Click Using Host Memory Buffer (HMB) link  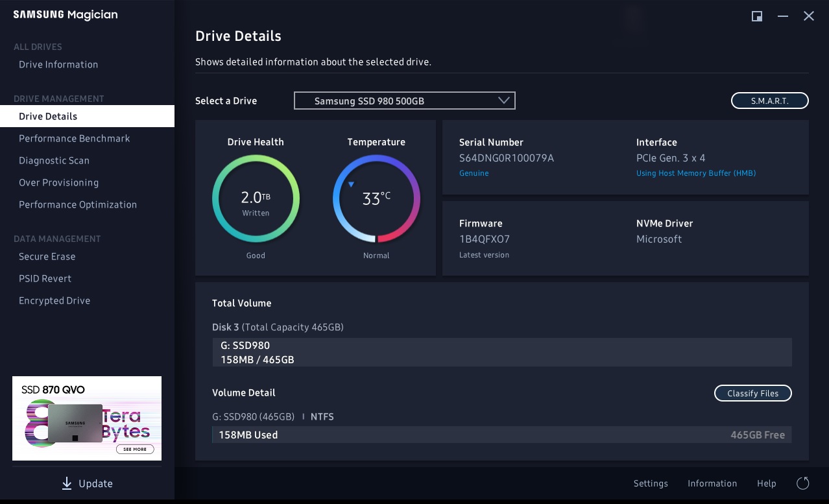click(x=696, y=173)
